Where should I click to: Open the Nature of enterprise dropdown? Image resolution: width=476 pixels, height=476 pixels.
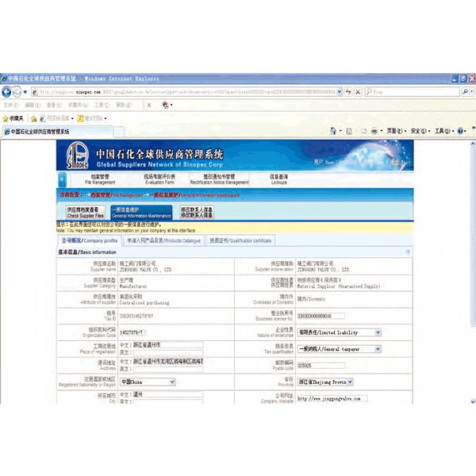coord(339,332)
